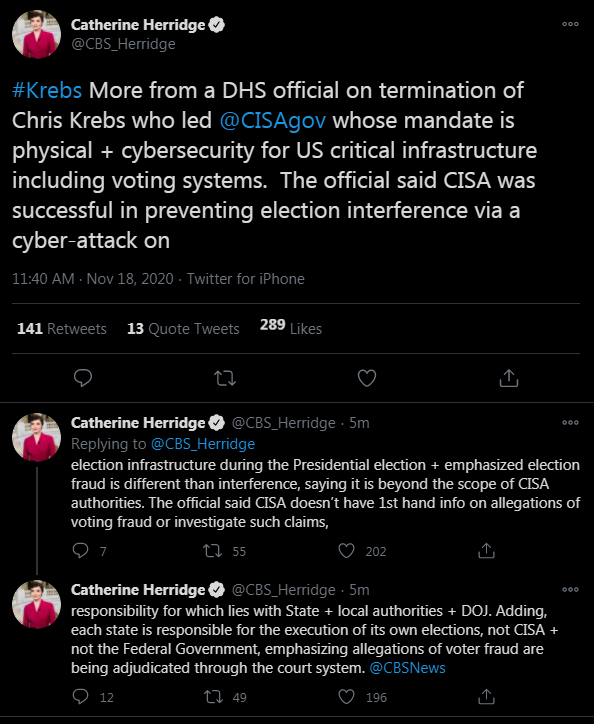Screen dimensions: 594x724
Task: Like the reply with 202 likes
Action: tap(346, 550)
